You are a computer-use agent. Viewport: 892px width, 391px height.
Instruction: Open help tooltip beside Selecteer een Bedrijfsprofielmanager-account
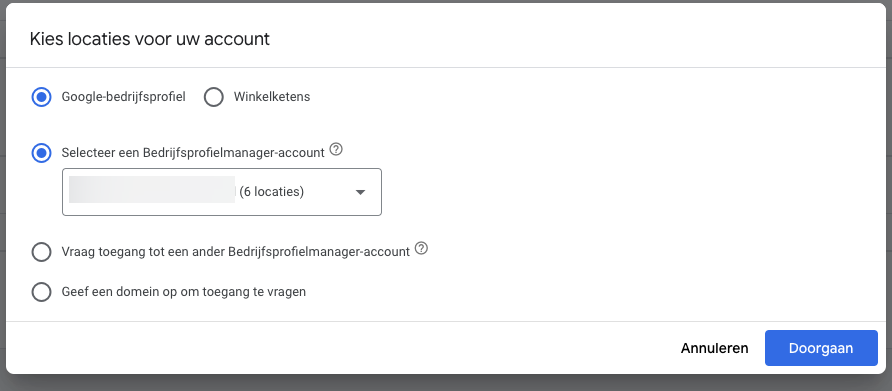coord(336,150)
